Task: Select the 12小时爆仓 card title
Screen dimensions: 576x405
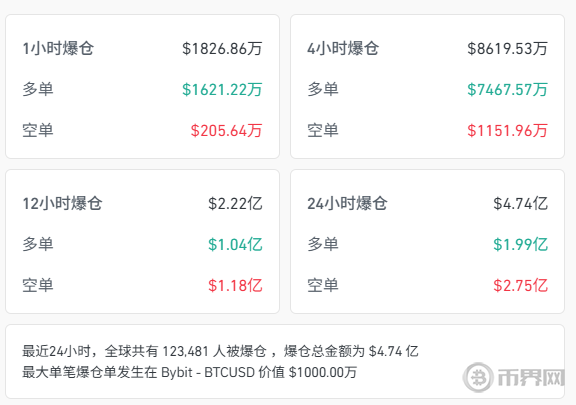Action: click(62, 203)
